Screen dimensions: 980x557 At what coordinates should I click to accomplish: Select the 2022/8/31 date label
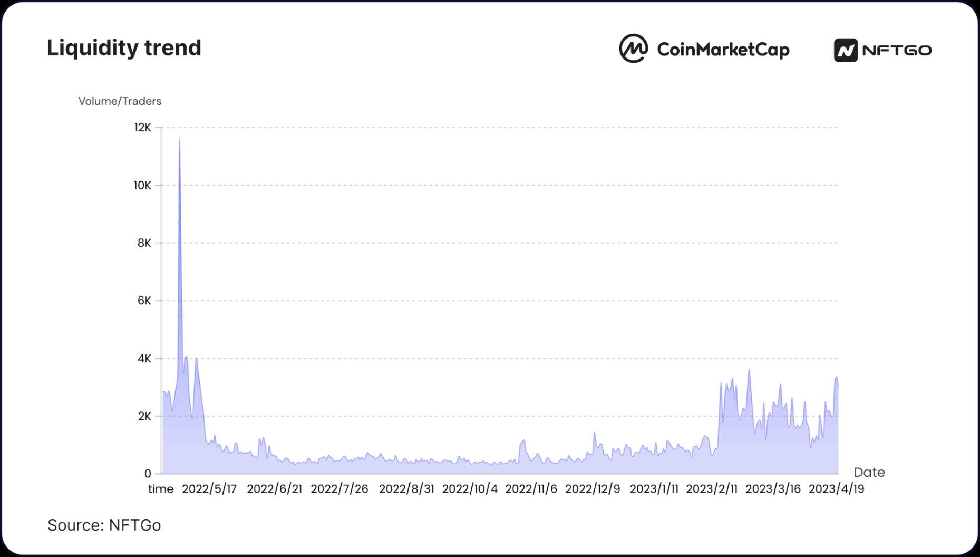pyautogui.click(x=406, y=489)
